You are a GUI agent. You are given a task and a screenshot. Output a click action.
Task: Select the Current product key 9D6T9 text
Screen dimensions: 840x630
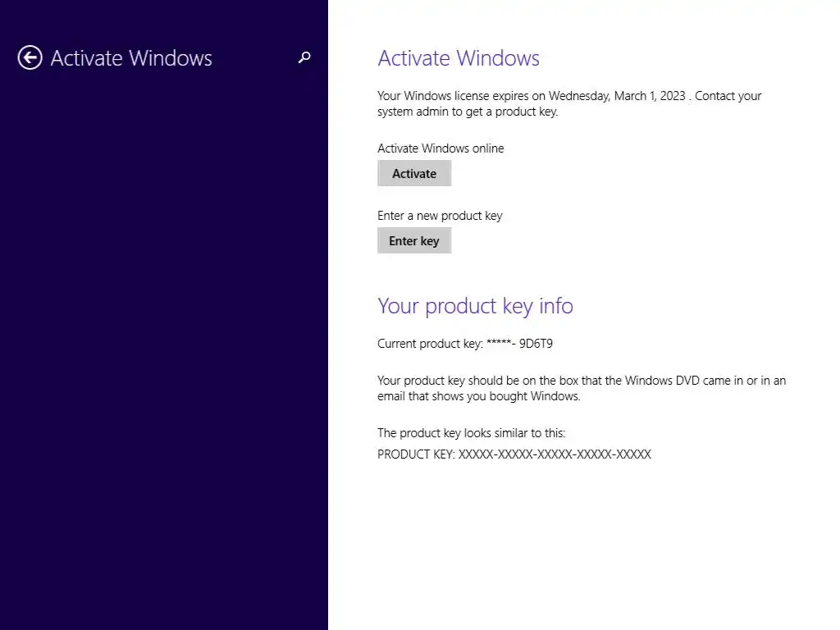point(465,344)
